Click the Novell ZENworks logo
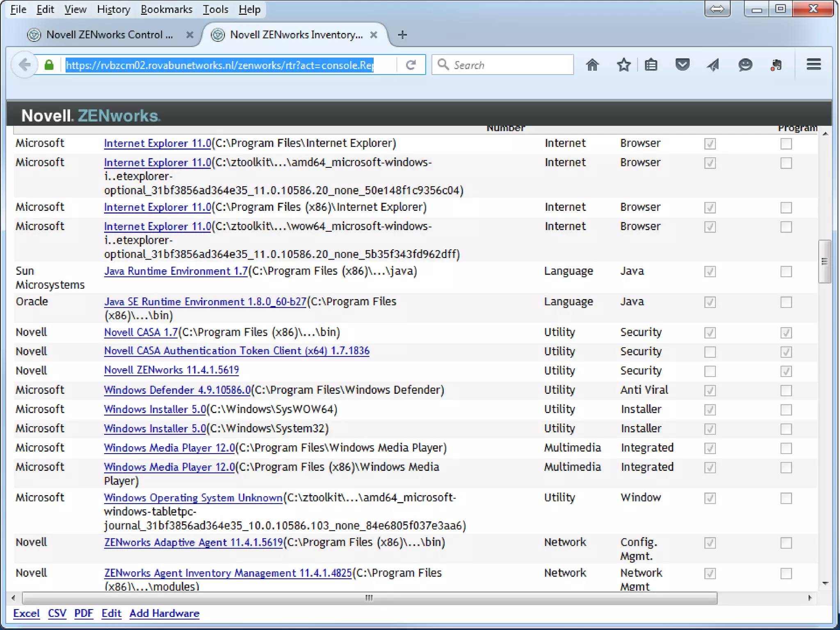 (91, 115)
